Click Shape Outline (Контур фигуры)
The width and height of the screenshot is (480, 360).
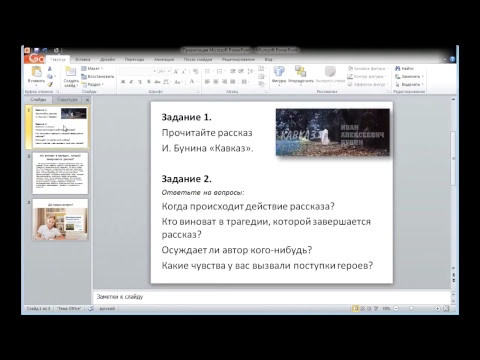click(366, 77)
